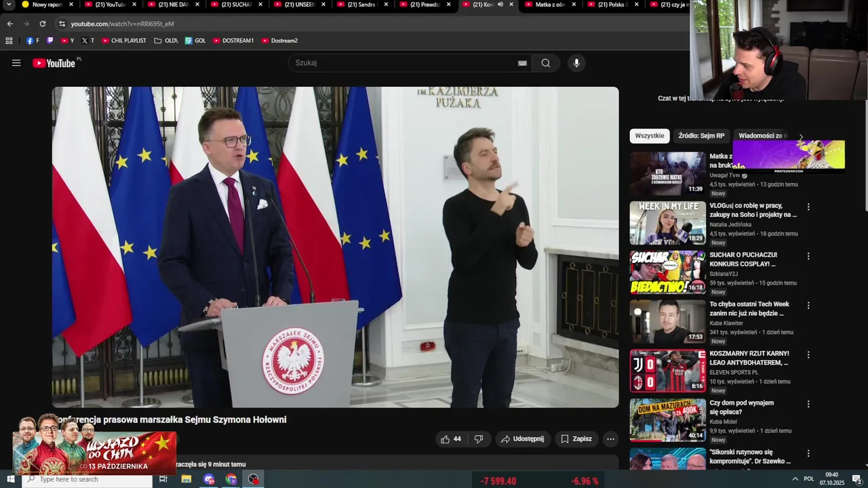Mute the playing tab via speaker icon

tap(500, 5)
